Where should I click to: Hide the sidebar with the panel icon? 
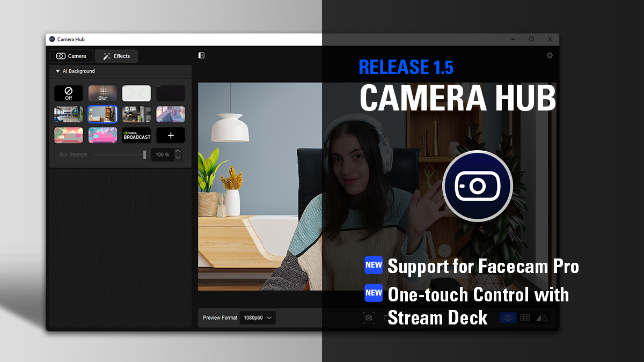201,55
